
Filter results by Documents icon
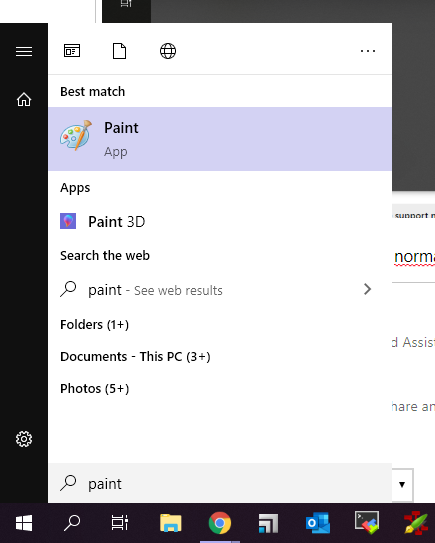pos(119,51)
